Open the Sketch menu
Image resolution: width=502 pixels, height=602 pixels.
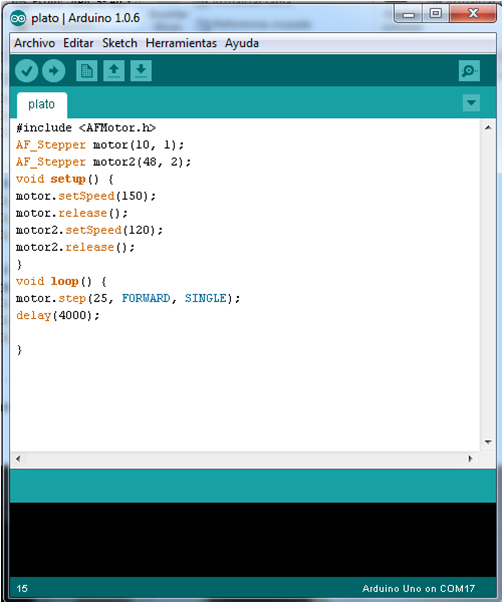[119, 43]
